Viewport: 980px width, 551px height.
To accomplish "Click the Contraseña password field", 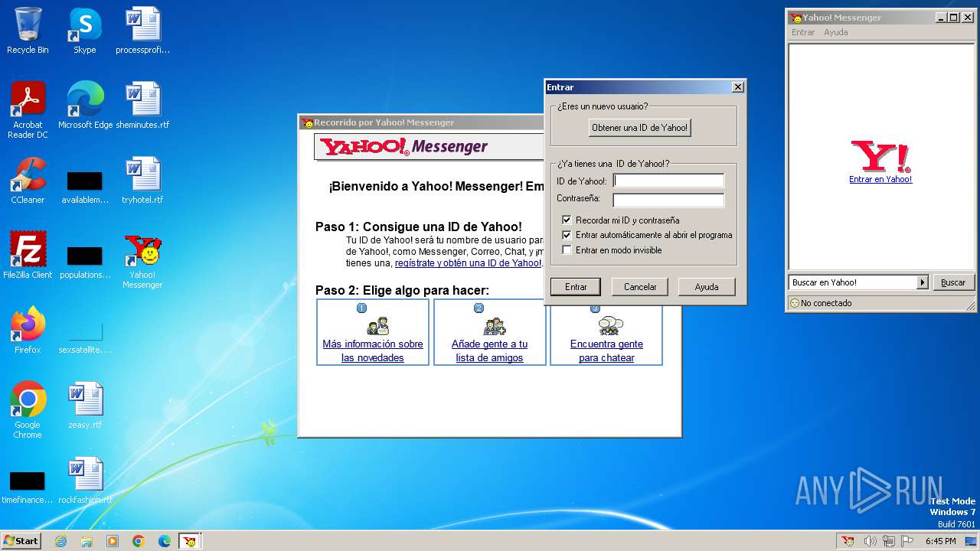I will point(668,200).
